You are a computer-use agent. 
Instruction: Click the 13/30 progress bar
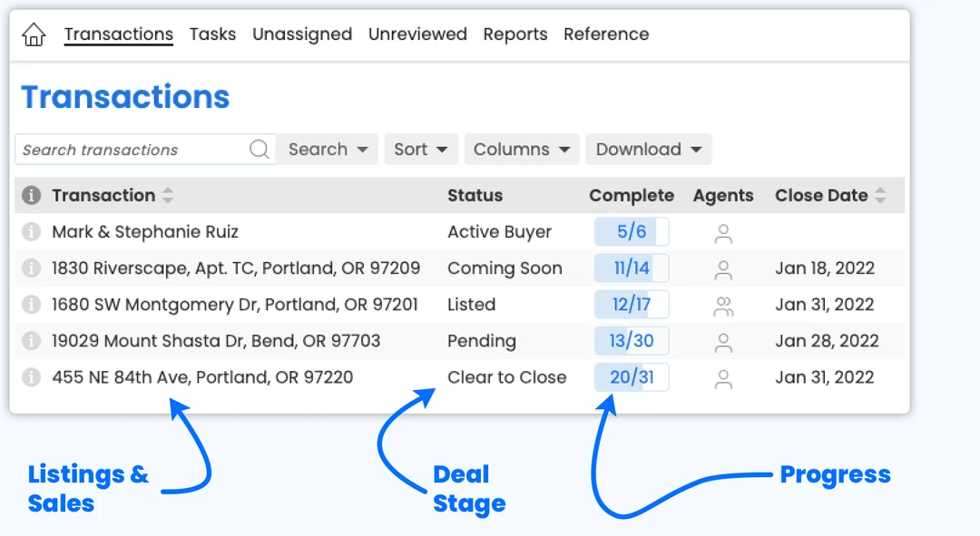point(632,341)
